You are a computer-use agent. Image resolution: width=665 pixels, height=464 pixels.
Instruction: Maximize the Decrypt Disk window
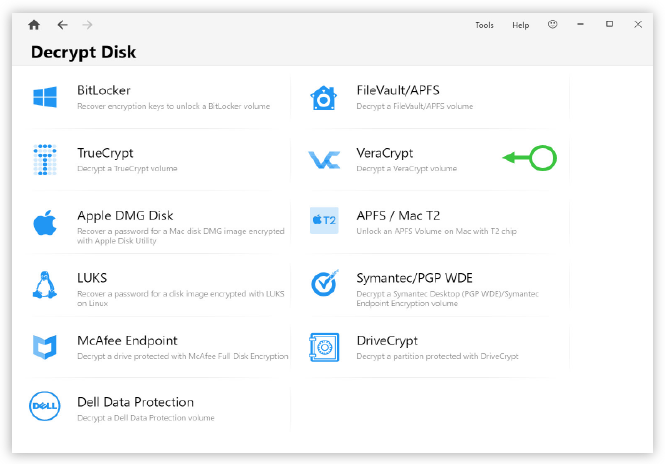pyautogui.click(x=609, y=24)
